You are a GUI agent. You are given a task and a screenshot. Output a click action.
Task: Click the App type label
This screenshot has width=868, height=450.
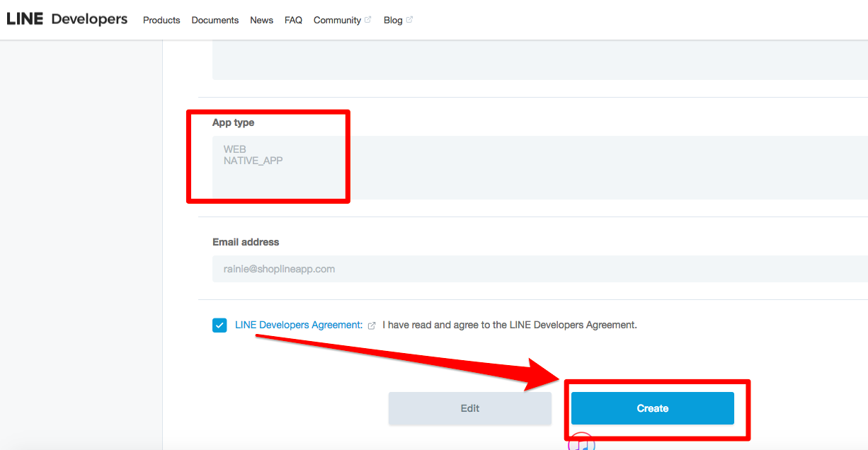pyautogui.click(x=233, y=122)
